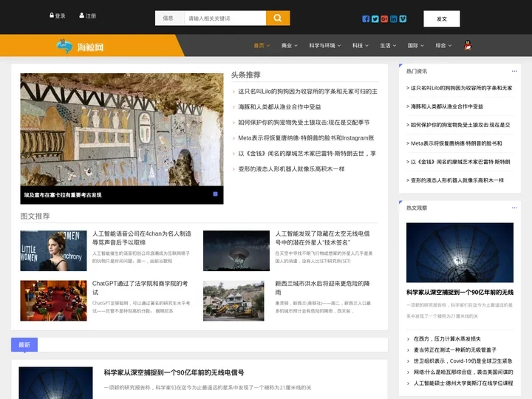
Task: Open carousel caption 埃及宣布在塞卡拉有重要考古发现
Action: coord(63,195)
